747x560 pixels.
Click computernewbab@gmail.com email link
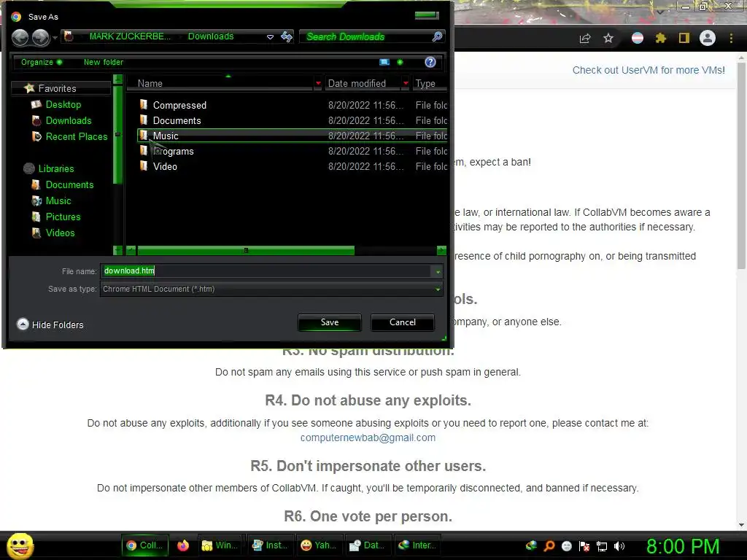(368, 437)
